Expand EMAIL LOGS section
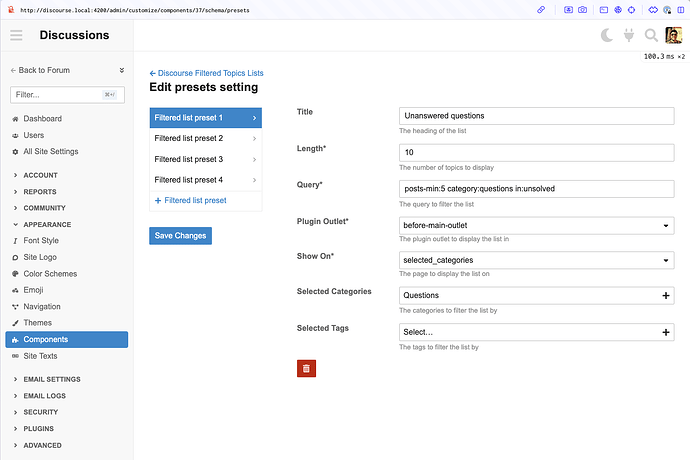Screen dimensions: 690x460 coord(44,396)
